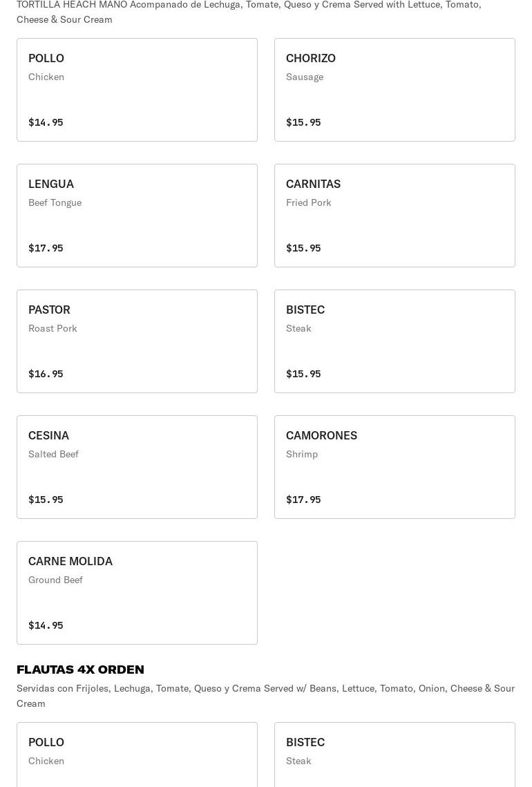
Task: Open the CAMORONES Shrimp menu card
Action: [395, 467]
